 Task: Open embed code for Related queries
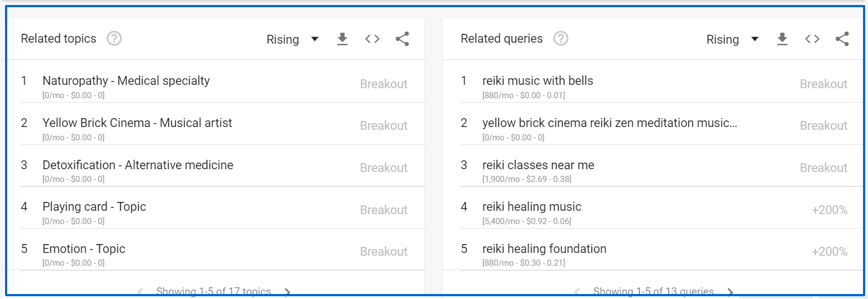pyautogui.click(x=812, y=39)
